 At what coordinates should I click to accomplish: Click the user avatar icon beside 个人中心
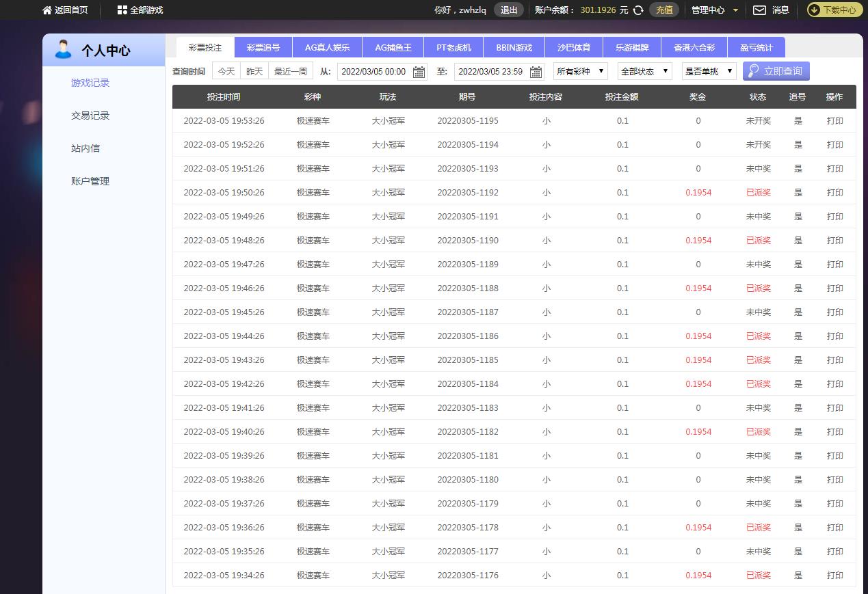63,49
